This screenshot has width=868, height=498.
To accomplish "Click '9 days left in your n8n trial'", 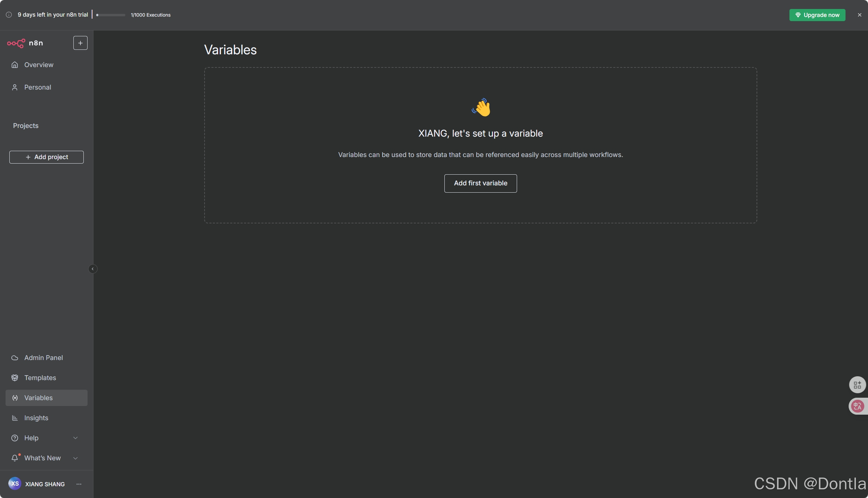I will click(x=53, y=15).
